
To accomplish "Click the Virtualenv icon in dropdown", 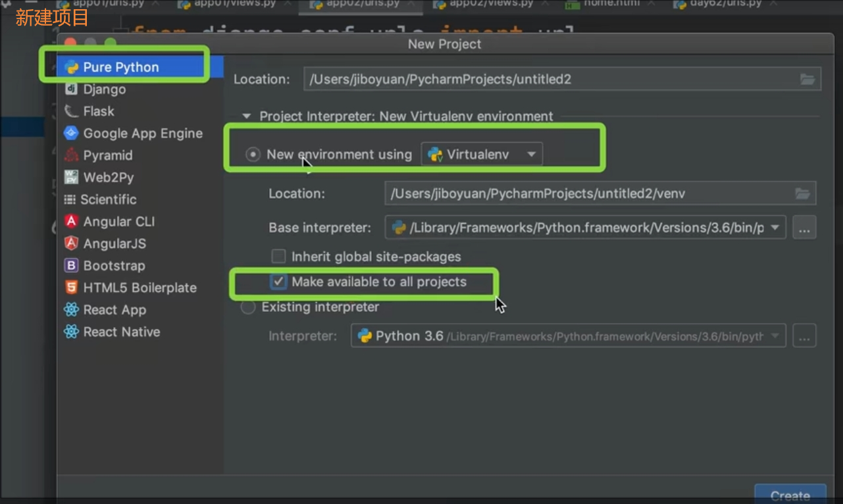I will coord(434,155).
